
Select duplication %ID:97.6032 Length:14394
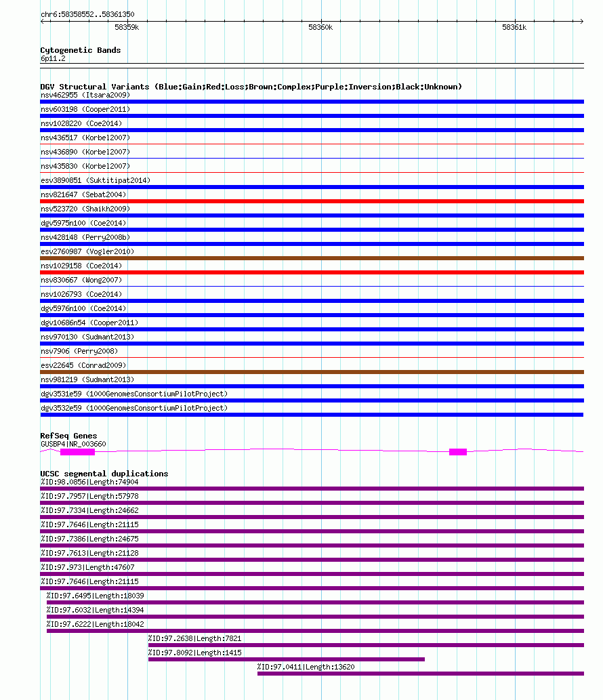[x=96, y=611]
